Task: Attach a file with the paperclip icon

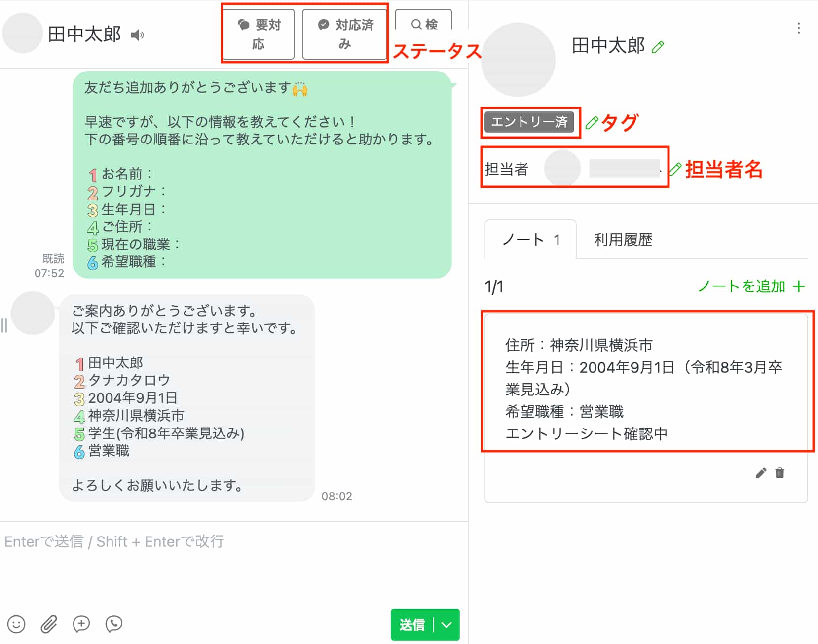Action: point(49,624)
